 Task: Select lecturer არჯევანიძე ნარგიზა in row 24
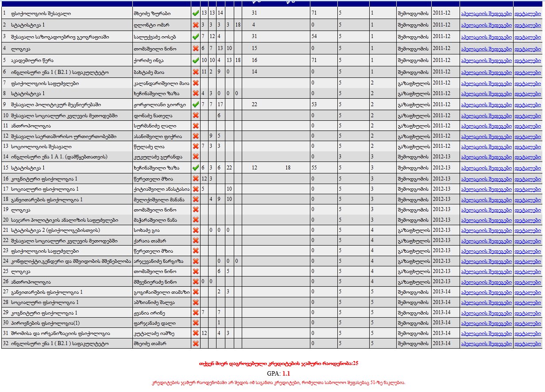tap(158, 261)
